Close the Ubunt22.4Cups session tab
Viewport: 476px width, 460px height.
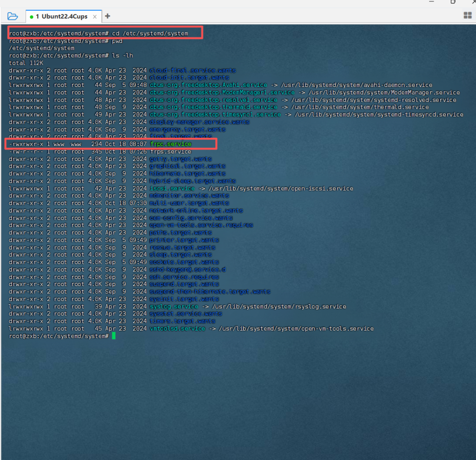(94, 17)
